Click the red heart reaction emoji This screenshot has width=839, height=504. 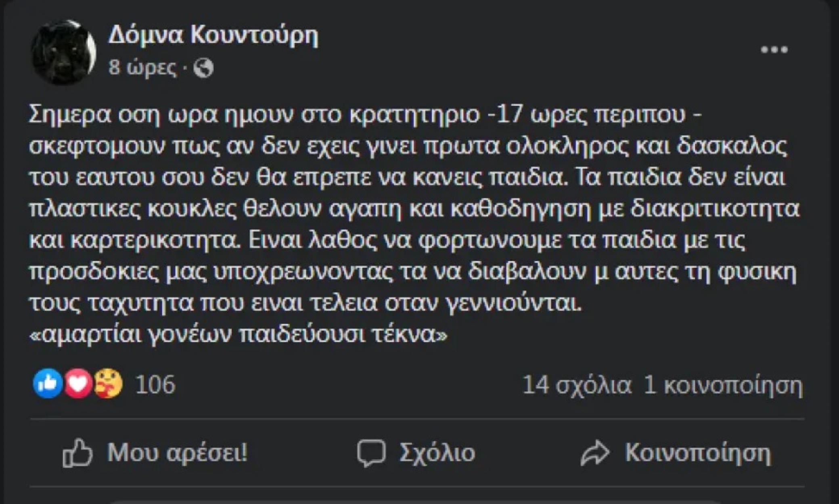[x=78, y=383]
